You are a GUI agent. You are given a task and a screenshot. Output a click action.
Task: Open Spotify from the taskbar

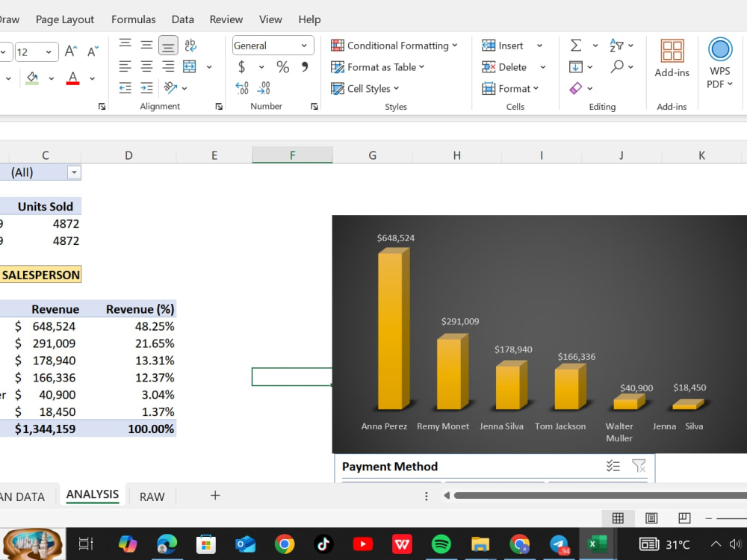(441, 544)
